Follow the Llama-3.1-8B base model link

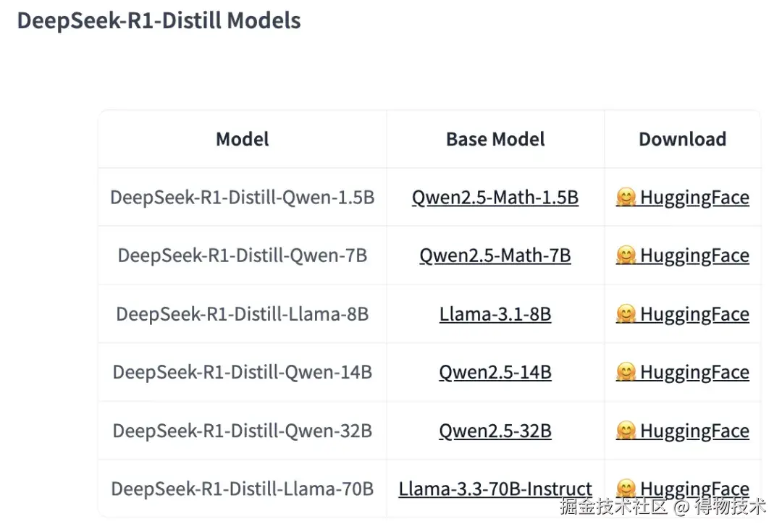(495, 314)
